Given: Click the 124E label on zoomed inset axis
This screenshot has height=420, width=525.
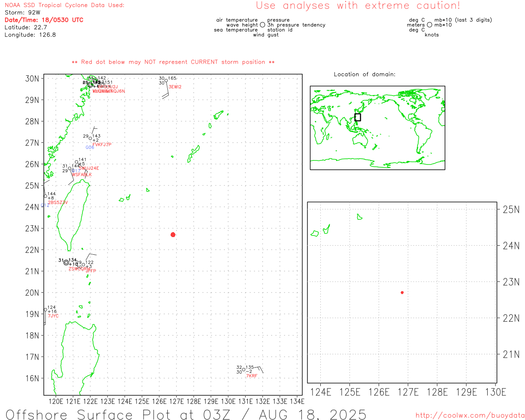Looking at the screenshot, I should (x=321, y=392).
